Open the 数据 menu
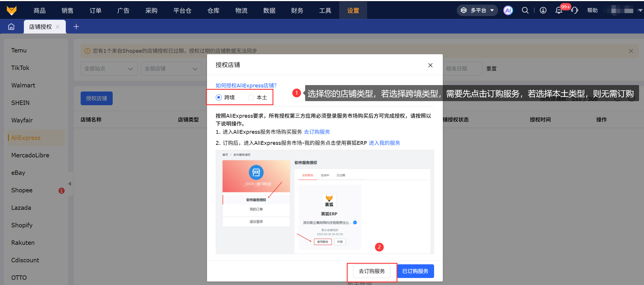The image size is (644, 285). point(269,10)
